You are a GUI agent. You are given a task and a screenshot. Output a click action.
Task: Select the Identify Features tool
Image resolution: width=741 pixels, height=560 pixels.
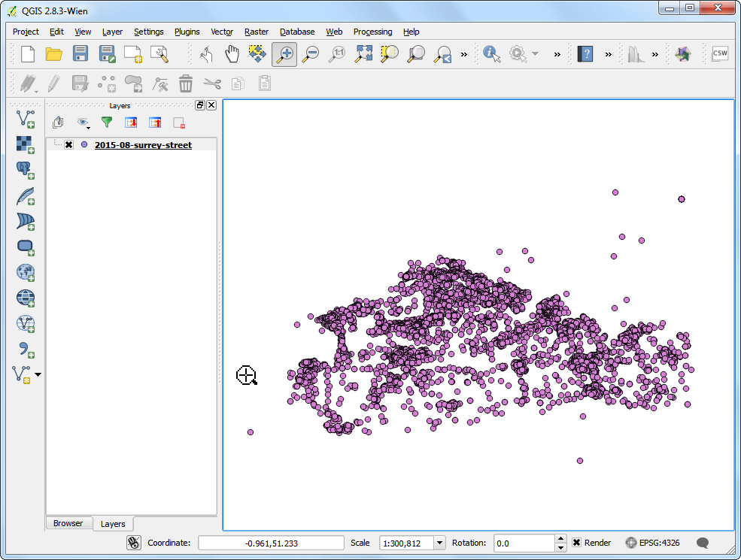(x=491, y=54)
